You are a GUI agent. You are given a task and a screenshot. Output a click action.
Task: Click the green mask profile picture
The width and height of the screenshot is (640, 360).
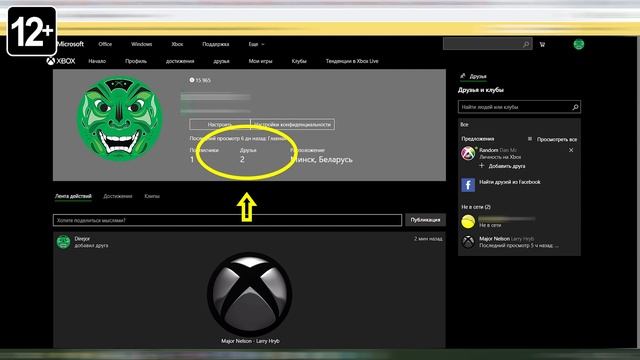pyautogui.click(x=120, y=118)
